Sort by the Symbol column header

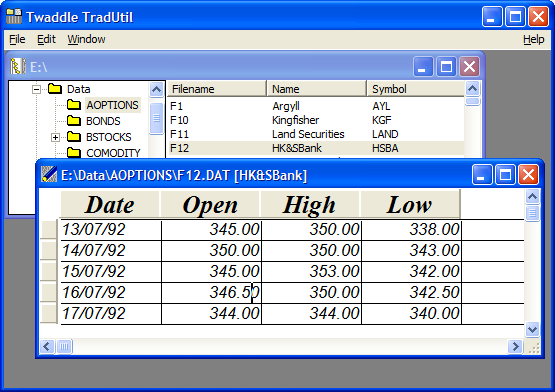(415, 89)
